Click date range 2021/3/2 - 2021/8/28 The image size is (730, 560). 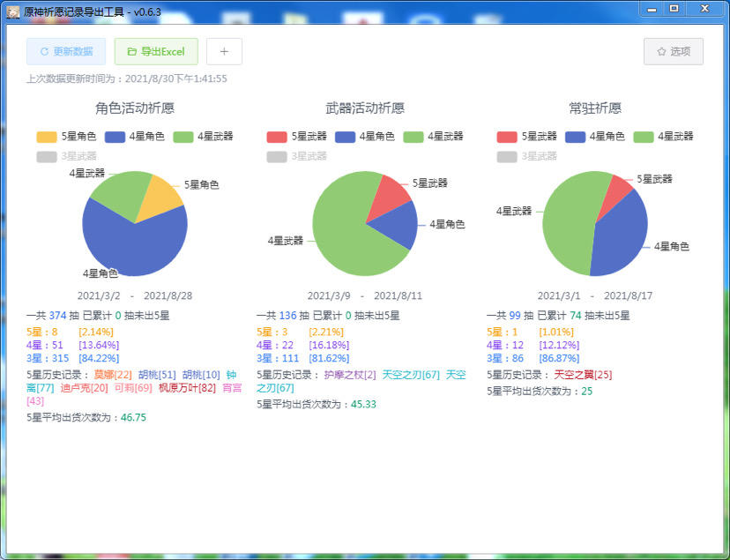(135, 295)
